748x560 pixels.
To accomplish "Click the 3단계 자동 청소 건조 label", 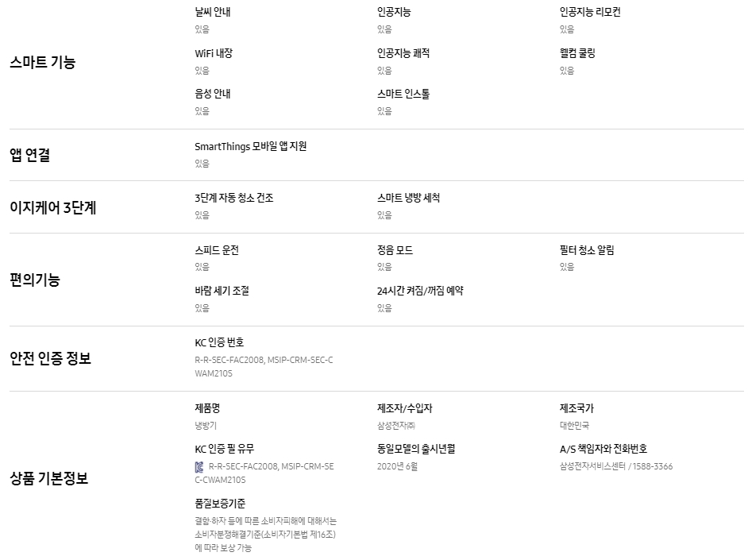I will click(234, 199).
